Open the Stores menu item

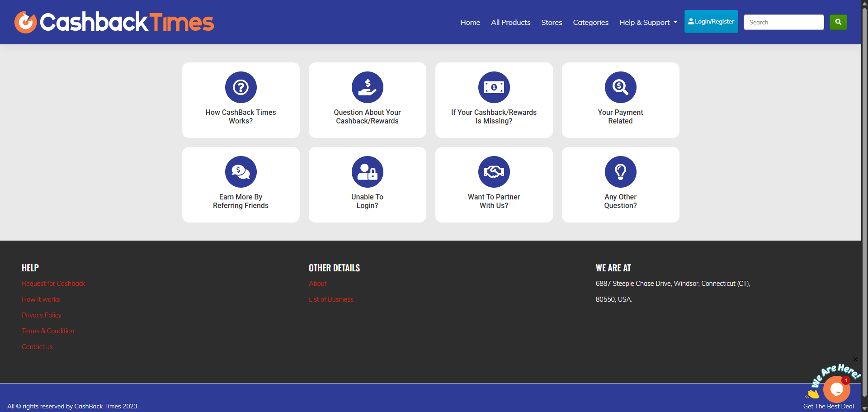click(552, 22)
